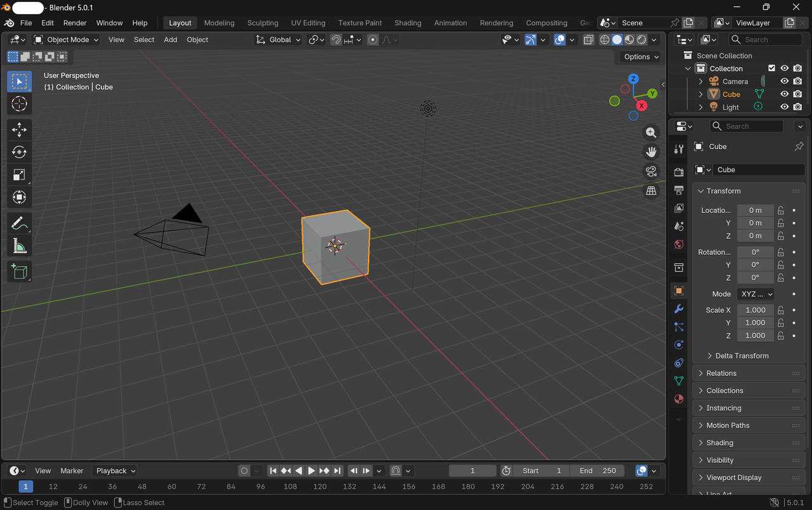Uncheck the Collection checkbox in the outliner
The height and width of the screenshot is (510, 812).
pos(772,68)
